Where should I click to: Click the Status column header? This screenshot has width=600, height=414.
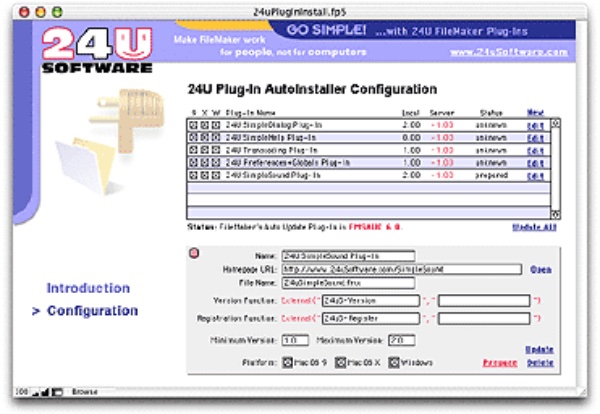(x=491, y=113)
